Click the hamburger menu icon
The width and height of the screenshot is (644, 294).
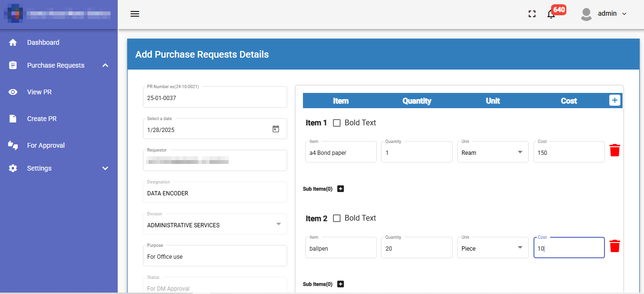click(x=135, y=14)
